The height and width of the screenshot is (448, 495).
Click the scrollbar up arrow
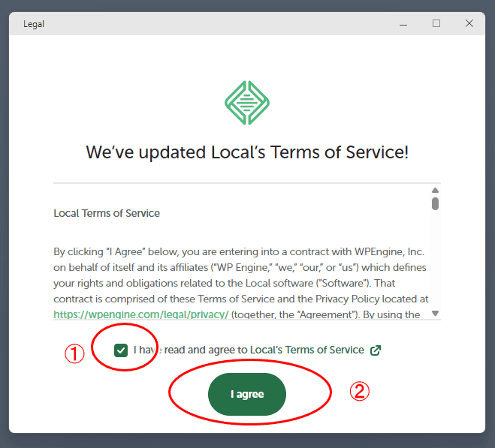pyautogui.click(x=435, y=191)
